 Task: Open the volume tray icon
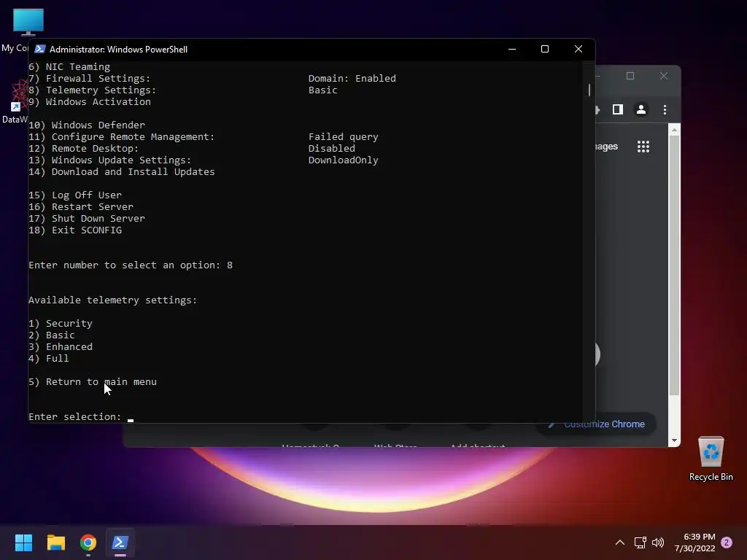pyautogui.click(x=658, y=542)
